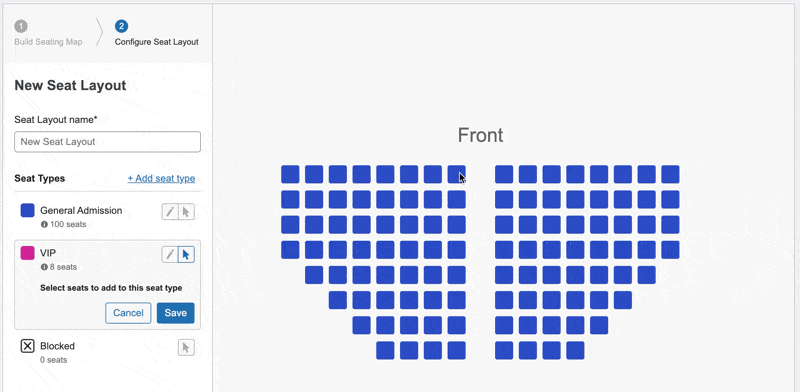Image resolution: width=800 pixels, height=392 pixels.
Task: Select the magenta VIP color swatch
Action: pyautogui.click(x=28, y=253)
